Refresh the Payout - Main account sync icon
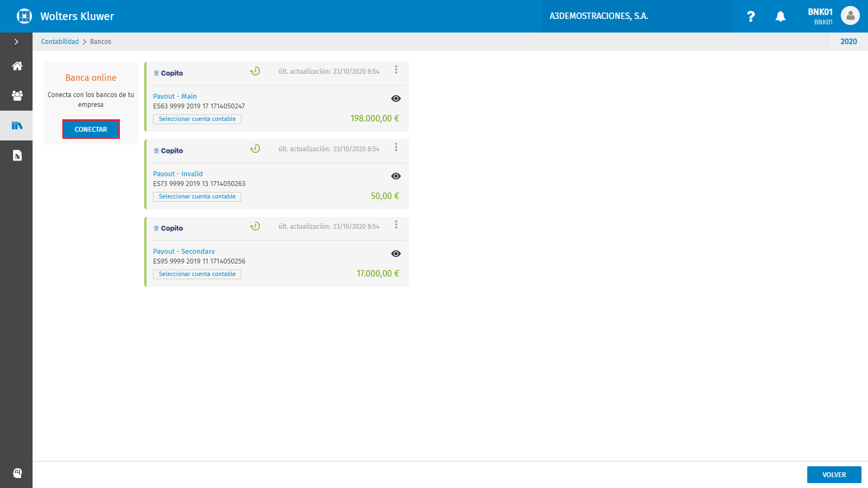The height and width of the screenshot is (488, 868). tap(255, 71)
